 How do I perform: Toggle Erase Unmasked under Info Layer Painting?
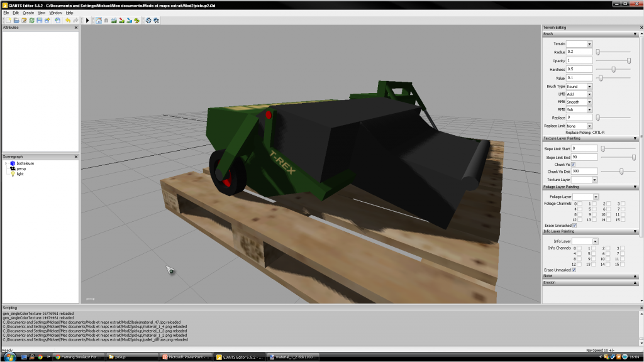click(x=574, y=270)
